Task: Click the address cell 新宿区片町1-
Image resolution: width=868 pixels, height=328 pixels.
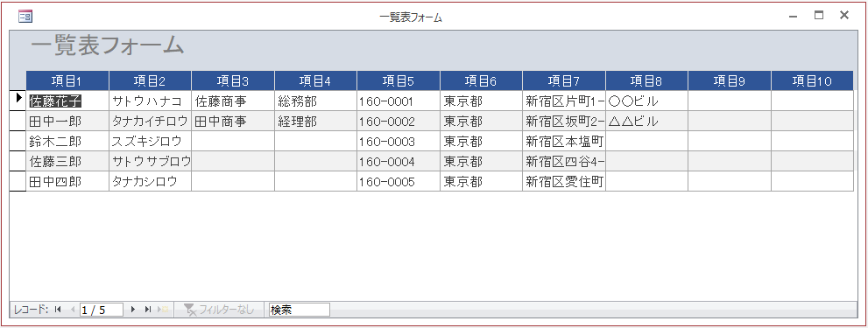Action: 563,101
